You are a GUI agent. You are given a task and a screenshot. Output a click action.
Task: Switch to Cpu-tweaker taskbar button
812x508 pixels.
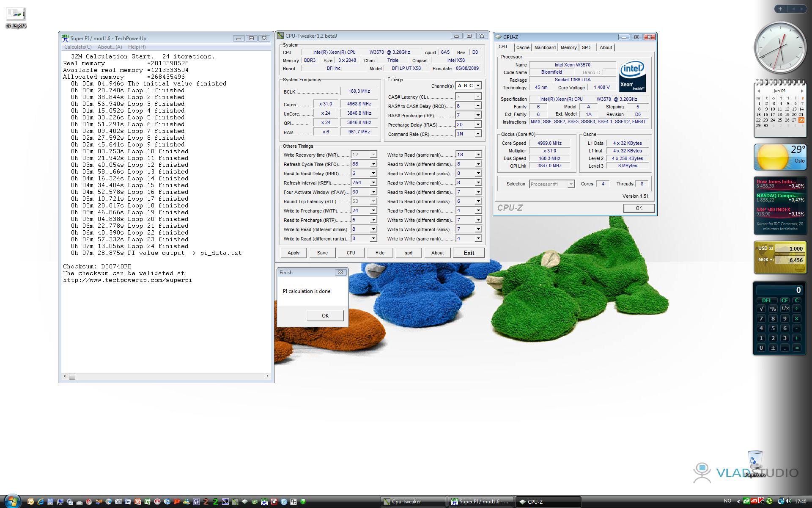coord(413,502)
